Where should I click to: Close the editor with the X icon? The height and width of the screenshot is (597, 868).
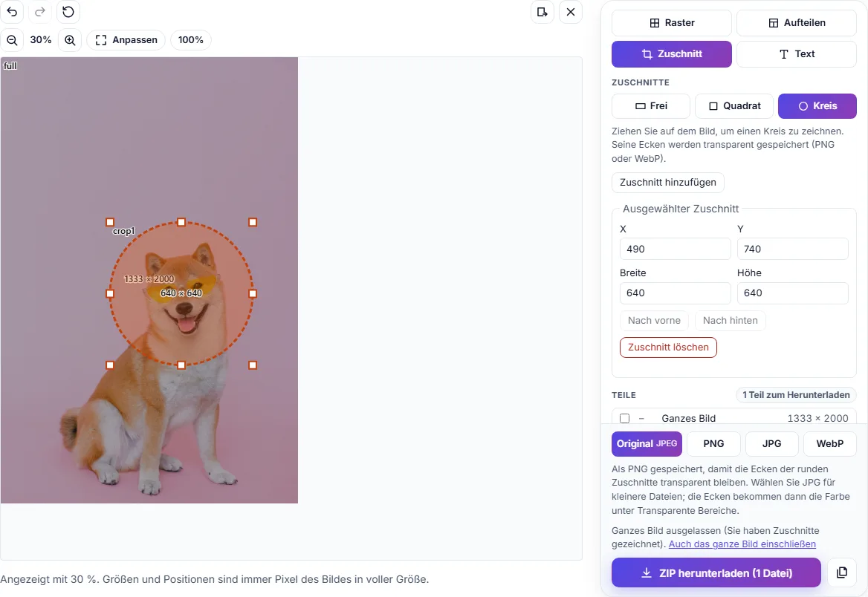(571, 12)
